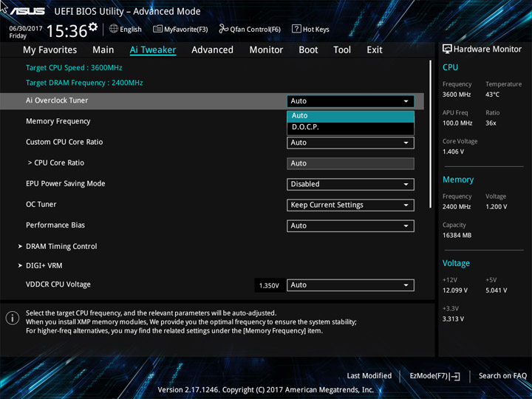This screenshot has height=399, width=532.
Task: Click the Hardware Monitor display icon
Action: pyautogui.click(x=447, y=49)
